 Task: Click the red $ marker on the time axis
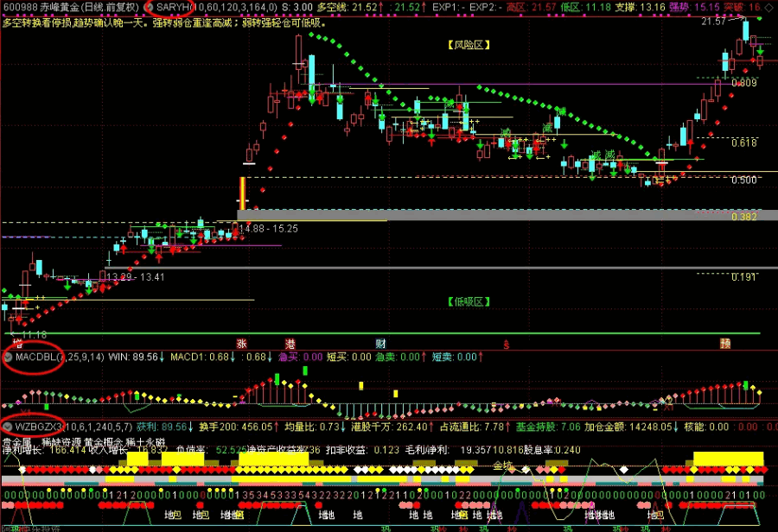(x=506, y=344)
